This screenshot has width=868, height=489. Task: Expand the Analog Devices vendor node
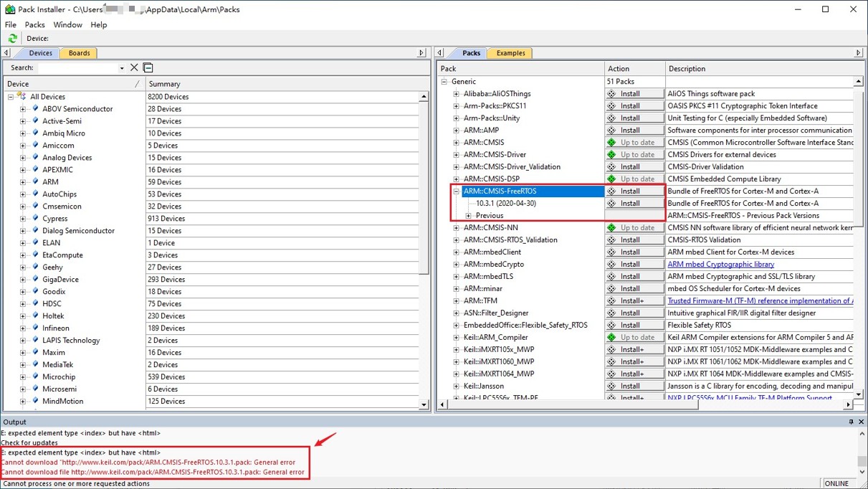[23, 158]
